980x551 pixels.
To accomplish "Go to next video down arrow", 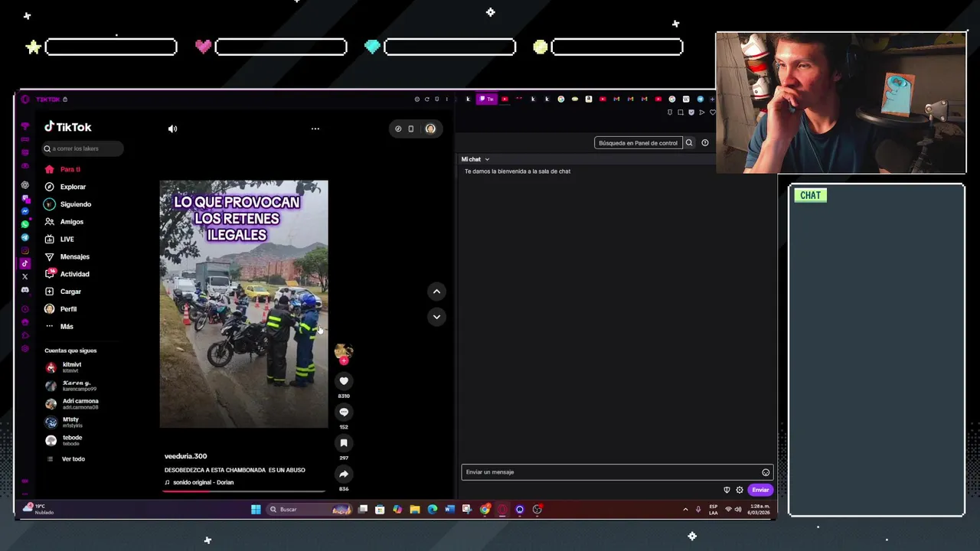I will [436, 317].
